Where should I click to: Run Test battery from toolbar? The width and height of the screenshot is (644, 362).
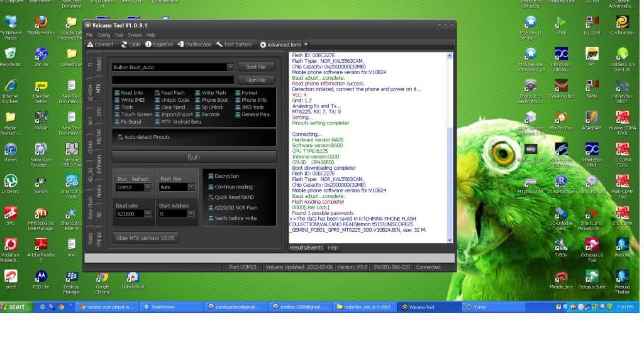(x=234, y=45)
